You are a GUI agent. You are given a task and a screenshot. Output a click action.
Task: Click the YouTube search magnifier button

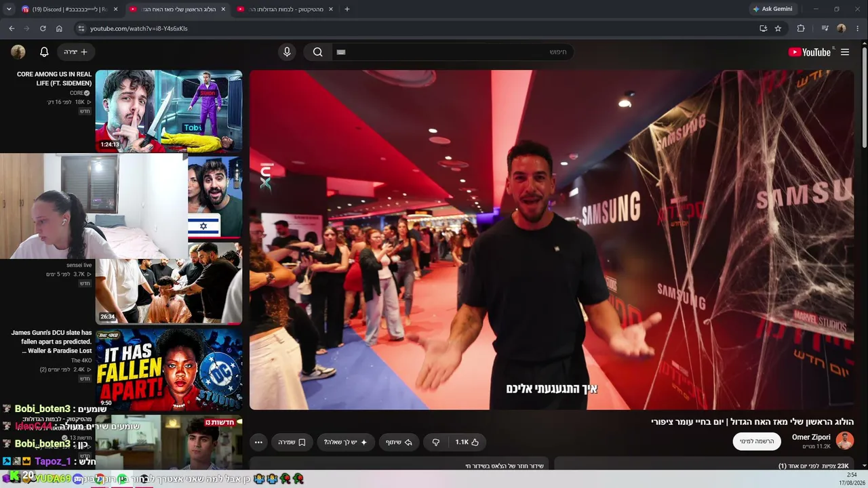tap(317, 52)
